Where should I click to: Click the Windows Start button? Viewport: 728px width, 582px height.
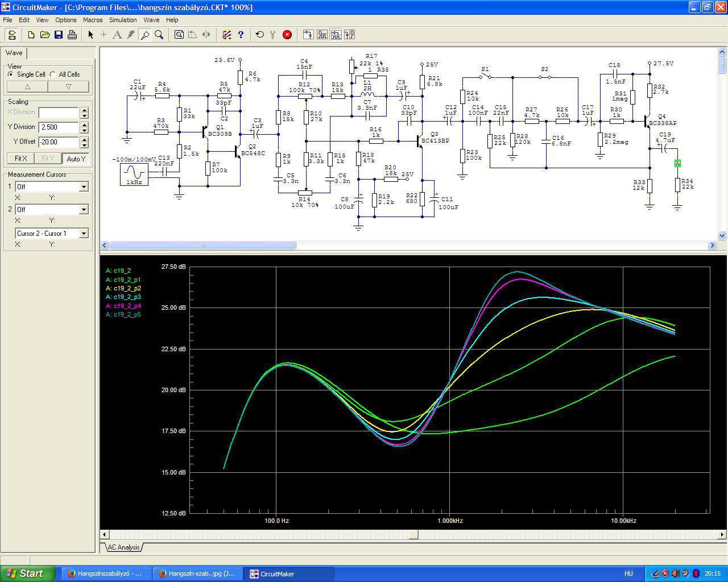pos(27,573)
